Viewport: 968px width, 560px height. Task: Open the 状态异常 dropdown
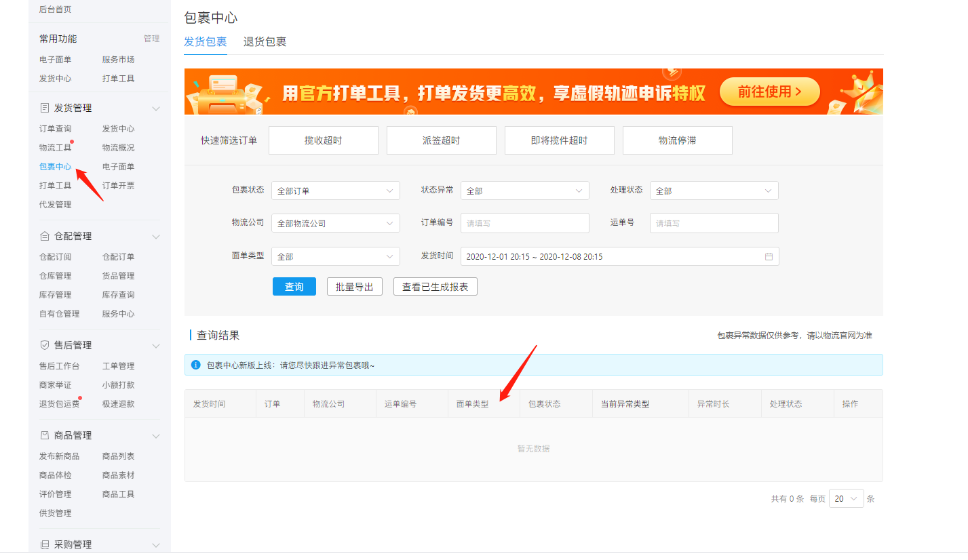click(x=525, y=191)
